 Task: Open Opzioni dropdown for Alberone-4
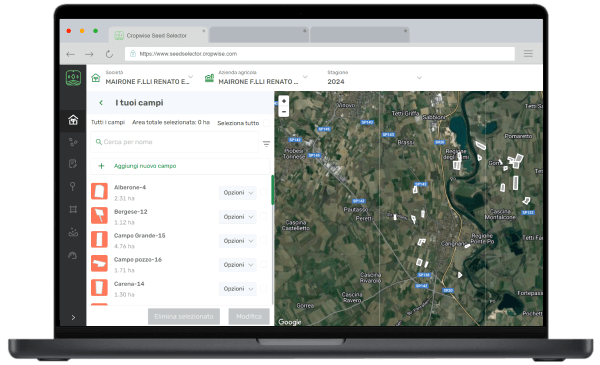tap(238, 192)
